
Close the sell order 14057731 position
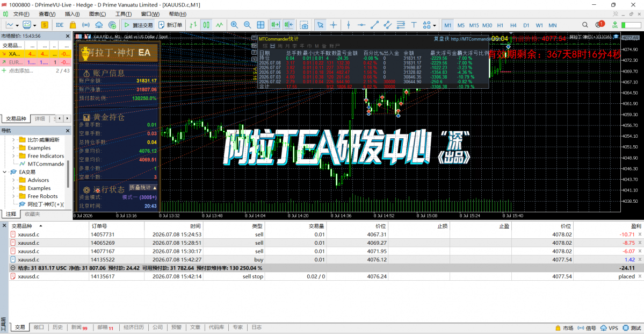640,234
